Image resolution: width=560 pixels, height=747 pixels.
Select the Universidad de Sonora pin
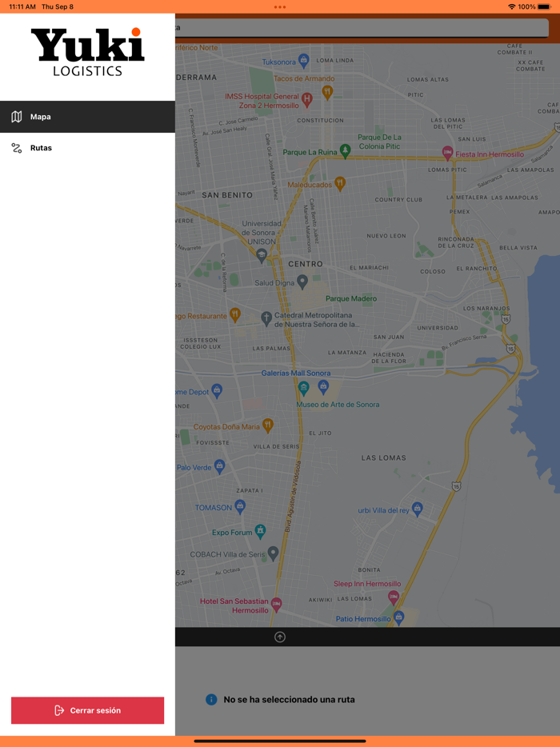(262, 255)
